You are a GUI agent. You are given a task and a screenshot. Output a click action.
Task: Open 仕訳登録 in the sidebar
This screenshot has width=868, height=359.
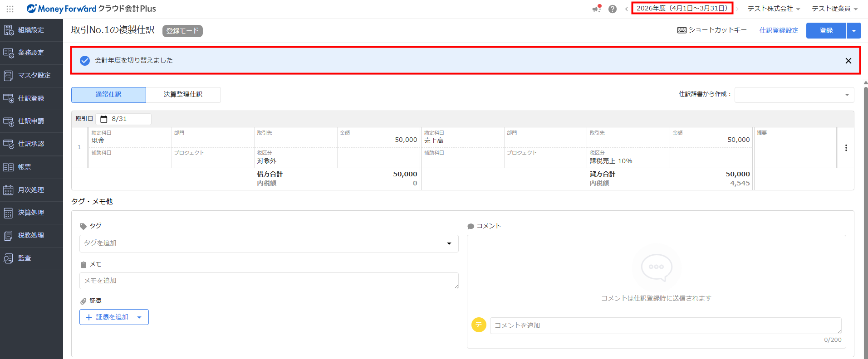tap(31, 98)
